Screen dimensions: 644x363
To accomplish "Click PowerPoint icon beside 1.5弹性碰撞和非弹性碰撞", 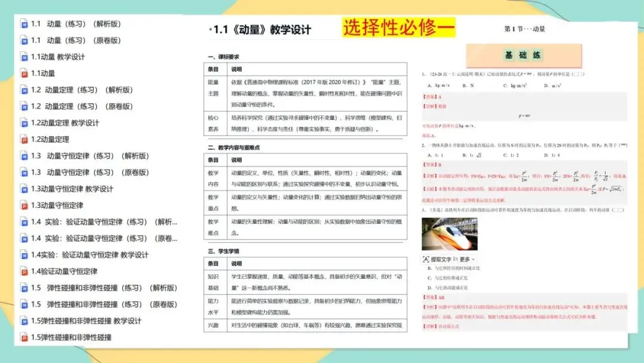I will [x=24, y=337].
